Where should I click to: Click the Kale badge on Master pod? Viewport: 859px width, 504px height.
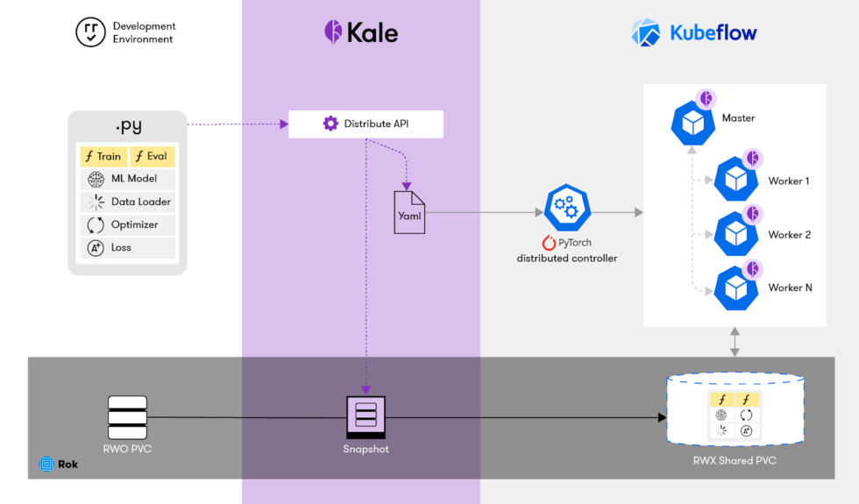(x=706, y=98)
